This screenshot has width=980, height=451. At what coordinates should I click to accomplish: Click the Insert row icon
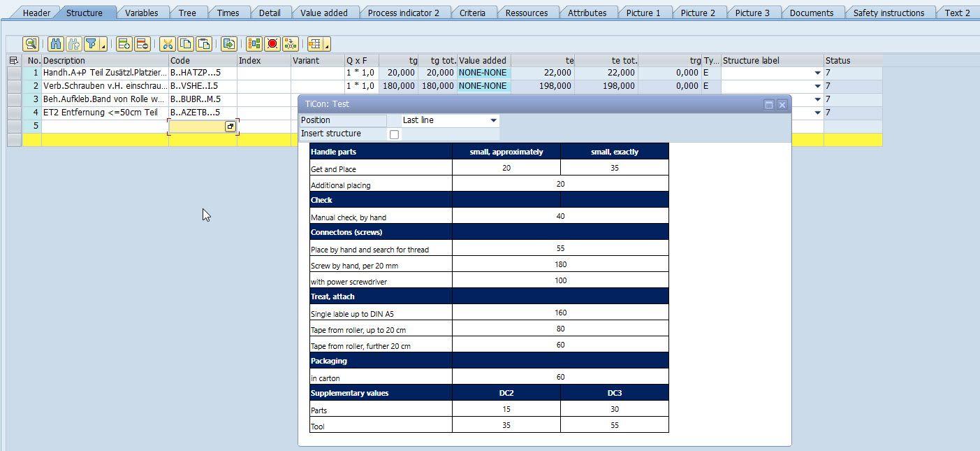[124, 44]
